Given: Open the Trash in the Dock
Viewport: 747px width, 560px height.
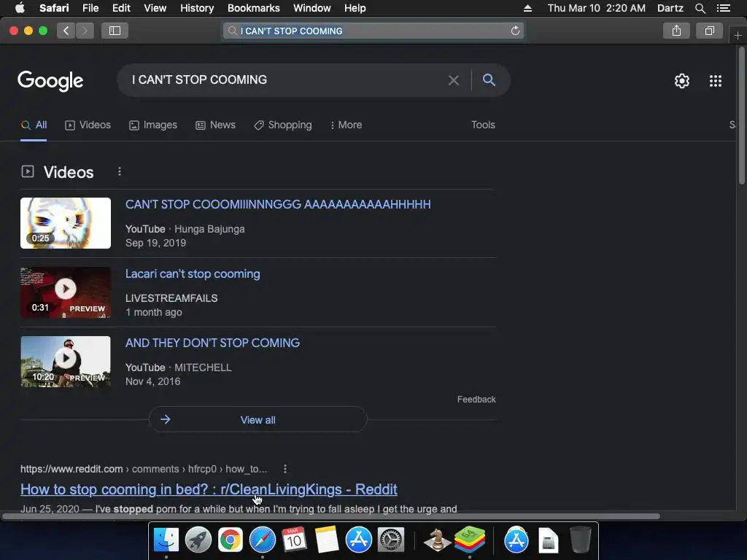Looking at the screenshot, I should [581, 540].
